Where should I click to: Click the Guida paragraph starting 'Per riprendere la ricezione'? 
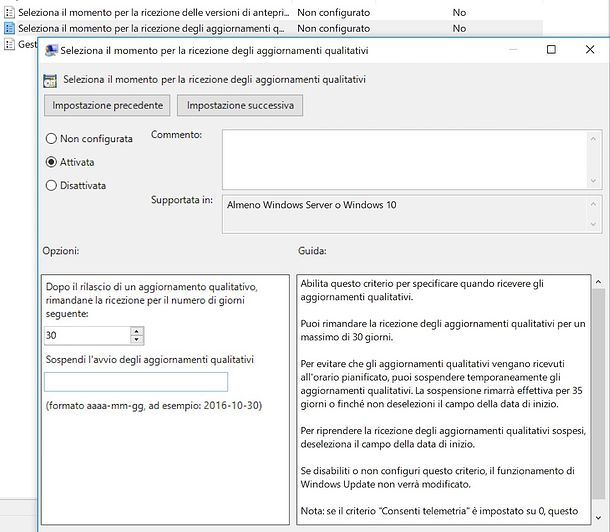point(443,437)
